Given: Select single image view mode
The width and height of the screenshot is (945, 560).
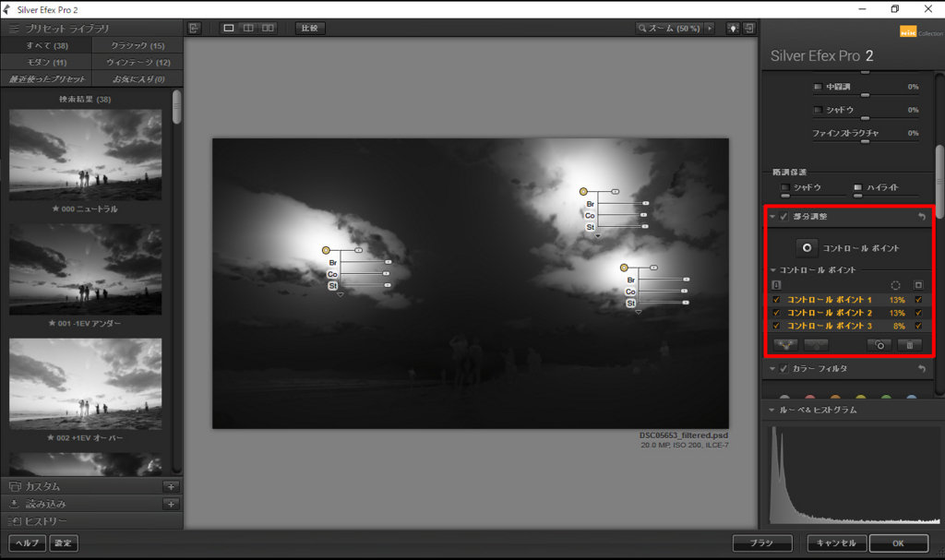Looking at the screenshot, I should (x=229, y=28).
